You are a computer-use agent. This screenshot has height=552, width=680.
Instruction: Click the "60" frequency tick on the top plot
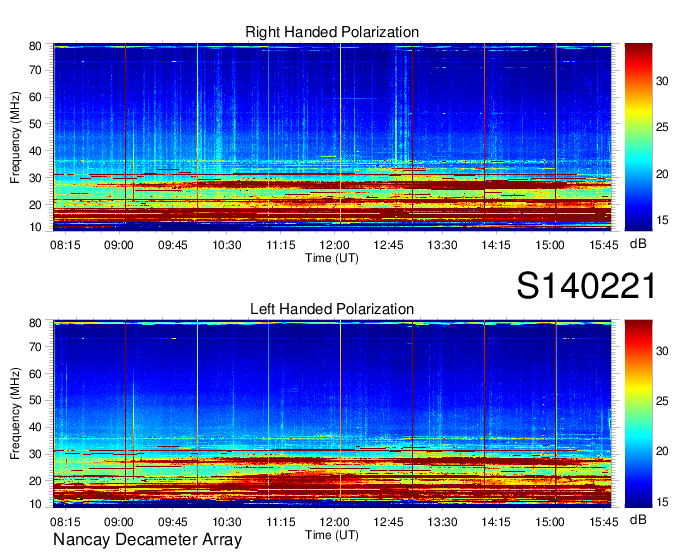click(x=35, y=97)
